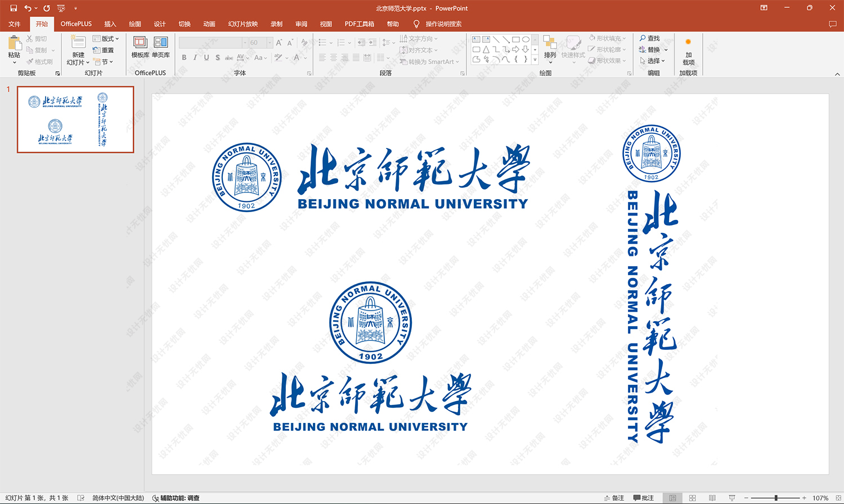
Task: Adjust the zoom slider handle
Action: point(776,498)
